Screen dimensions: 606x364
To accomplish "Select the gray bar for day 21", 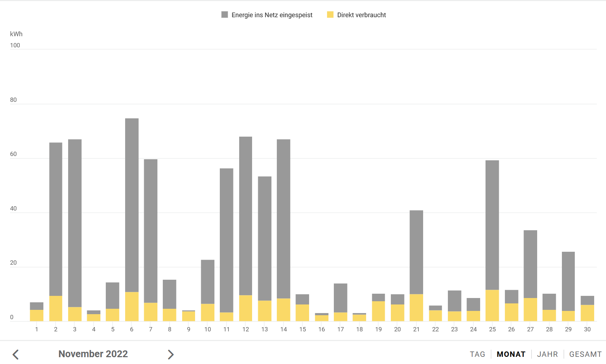I will (x=416, y=252).
